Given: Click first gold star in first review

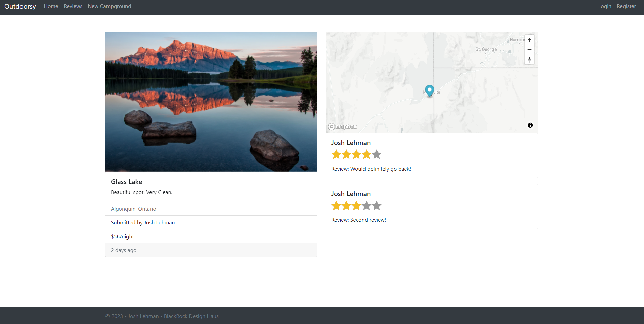Looking at the screenshot, I should tap(336, 154).
